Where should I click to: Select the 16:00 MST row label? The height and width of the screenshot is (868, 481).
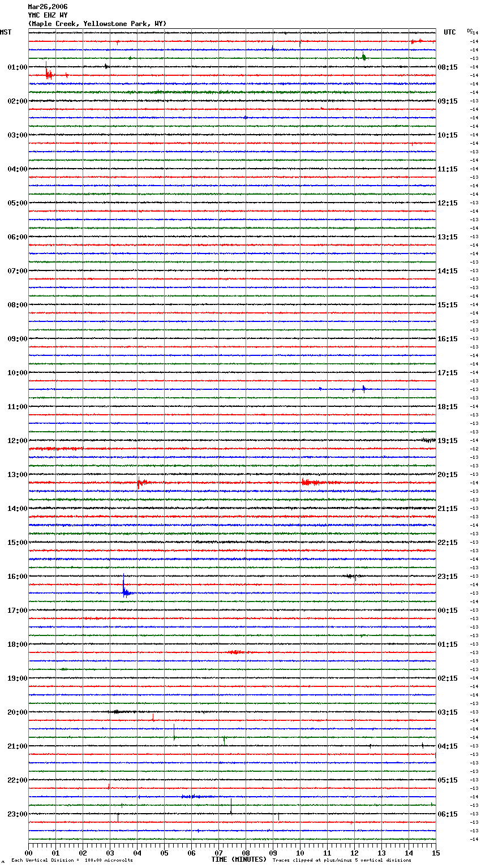click(x=17, y=577)
